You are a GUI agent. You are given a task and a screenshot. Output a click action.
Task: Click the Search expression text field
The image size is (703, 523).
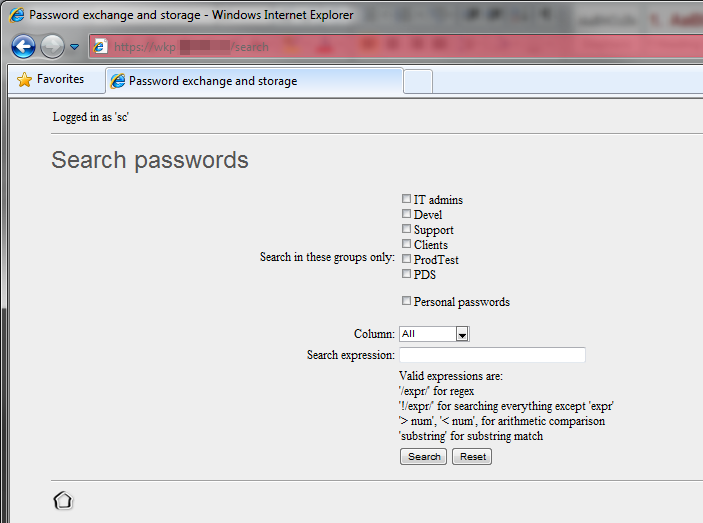point(492,354)
